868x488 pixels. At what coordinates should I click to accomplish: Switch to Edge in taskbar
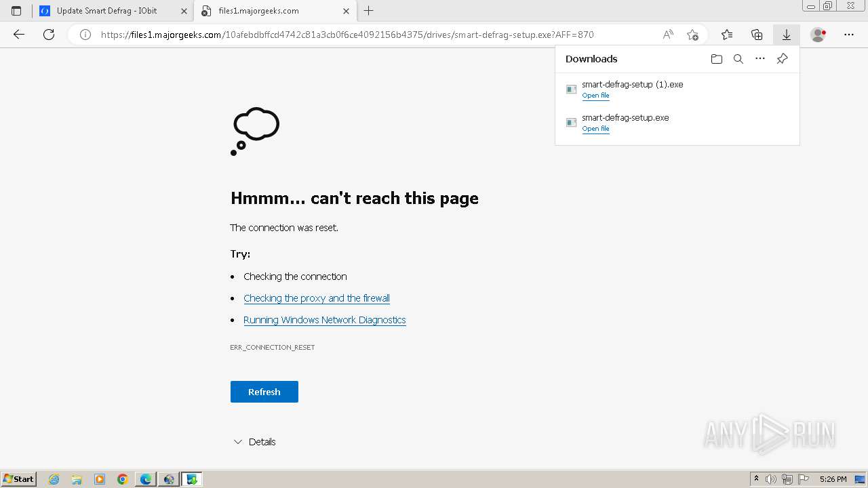pyautogui.click(x=146, y=479)
